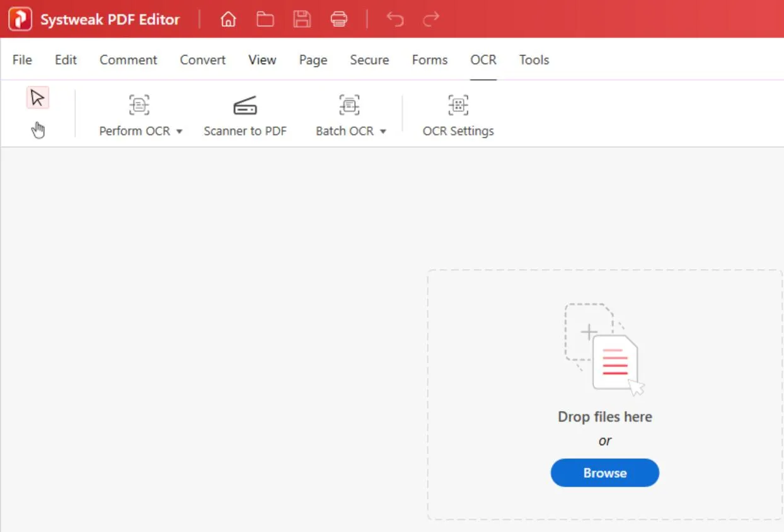Open OCR Settings
This screenshot has height=532, width=784.
[x=458, y=105]
